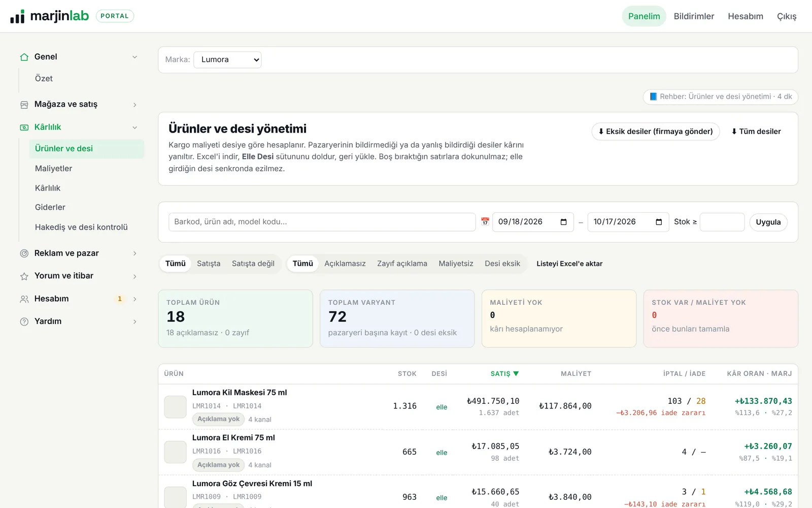This screenshot has height=508, width=812.
Task: Focus the Barkod, ürün adı search field
Action: [322, 222]
